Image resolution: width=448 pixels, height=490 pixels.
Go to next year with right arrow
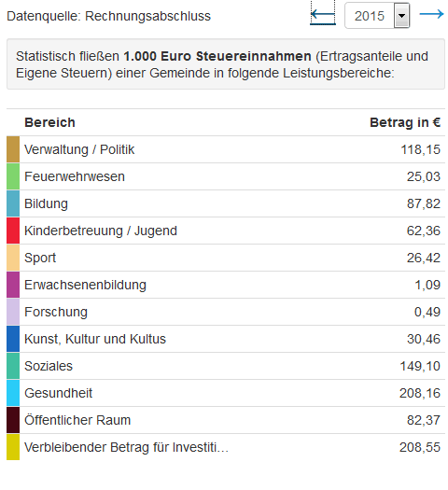click(431, 14)
